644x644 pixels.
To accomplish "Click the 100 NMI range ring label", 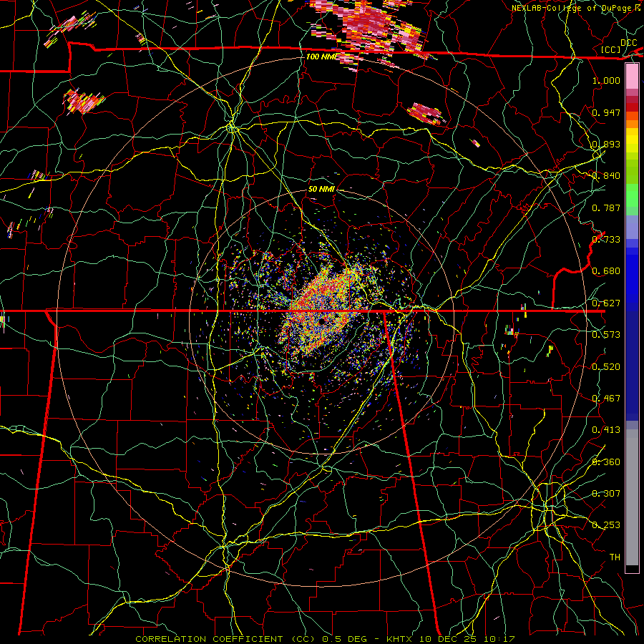I will pos(321,57).
